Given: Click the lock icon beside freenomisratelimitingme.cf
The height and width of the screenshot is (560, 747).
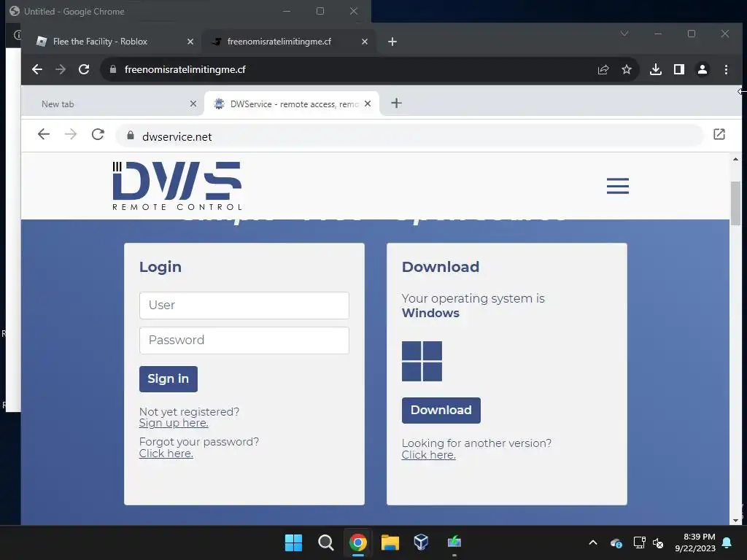Looking at the screenshot, I should 113,69.
